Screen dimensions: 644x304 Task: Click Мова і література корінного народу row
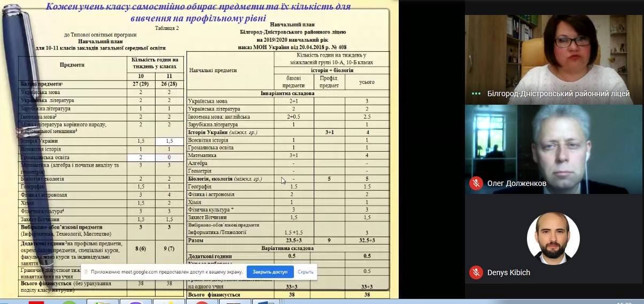pyautogui.click(x=101, y=128)
